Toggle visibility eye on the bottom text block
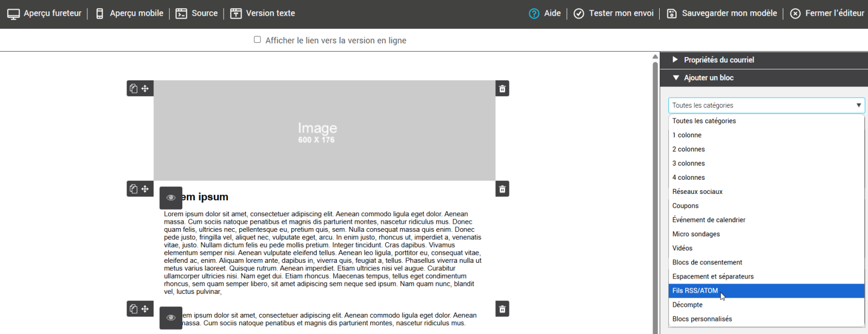868x334 pixels. tap(171, 318)
